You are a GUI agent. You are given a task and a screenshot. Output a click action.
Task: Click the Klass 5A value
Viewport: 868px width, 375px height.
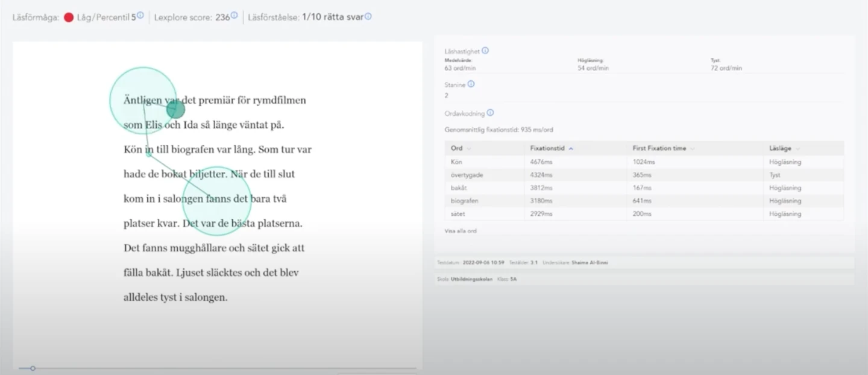coord(514,279)
